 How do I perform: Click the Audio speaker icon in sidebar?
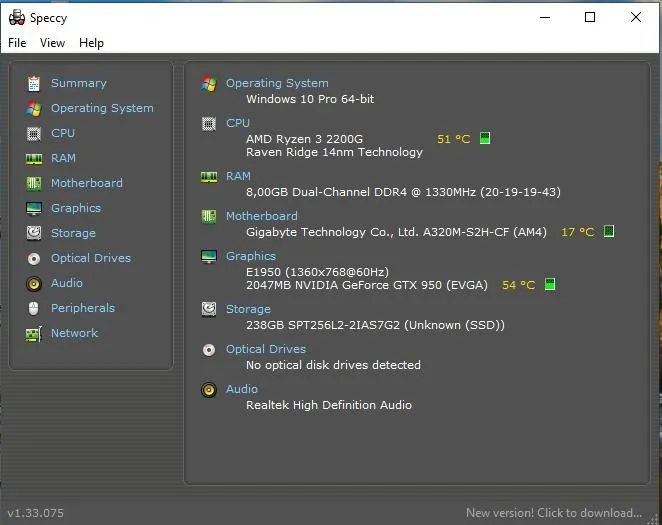click(34, 284)
